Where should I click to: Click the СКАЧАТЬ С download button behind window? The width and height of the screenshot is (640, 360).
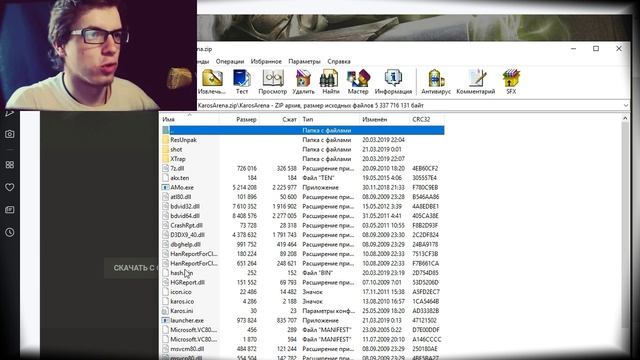tap(131, 268)
